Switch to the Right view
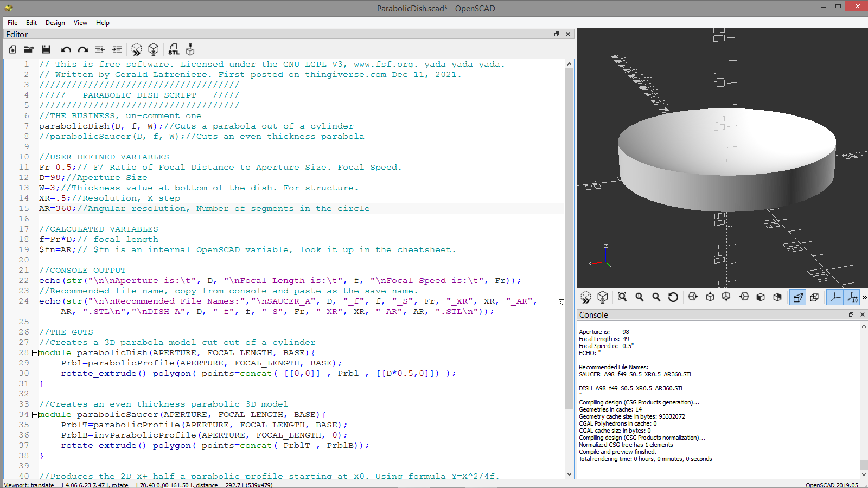The height and width of the screenshot is (488, 868). pyautogui.click(x=693, y=297)
